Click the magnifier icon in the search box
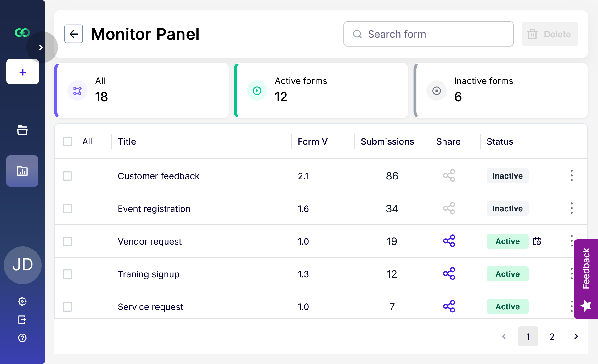 358,34
